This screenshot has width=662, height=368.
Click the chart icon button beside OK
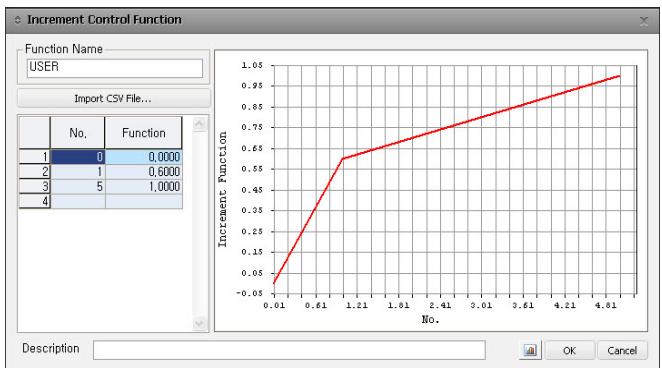click(530, 350)
